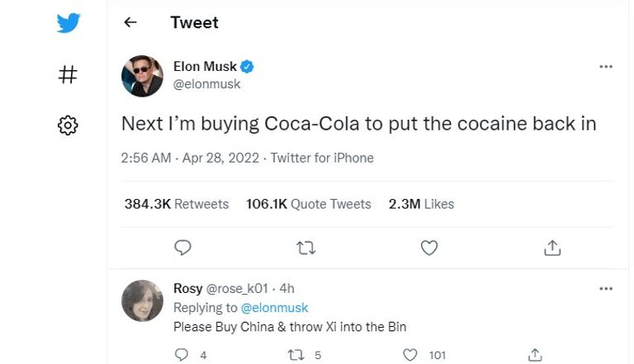Reply to Rosy's comment

tap(182, 355)
